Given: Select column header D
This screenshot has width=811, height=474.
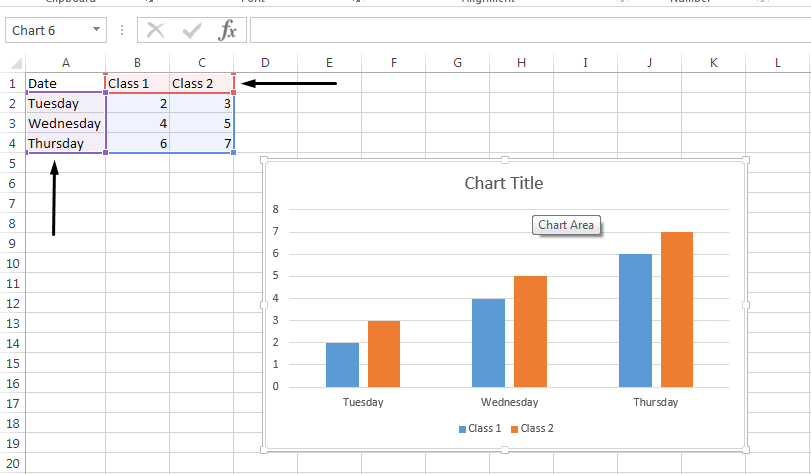Looking at the screenshot, I should 265,63.
